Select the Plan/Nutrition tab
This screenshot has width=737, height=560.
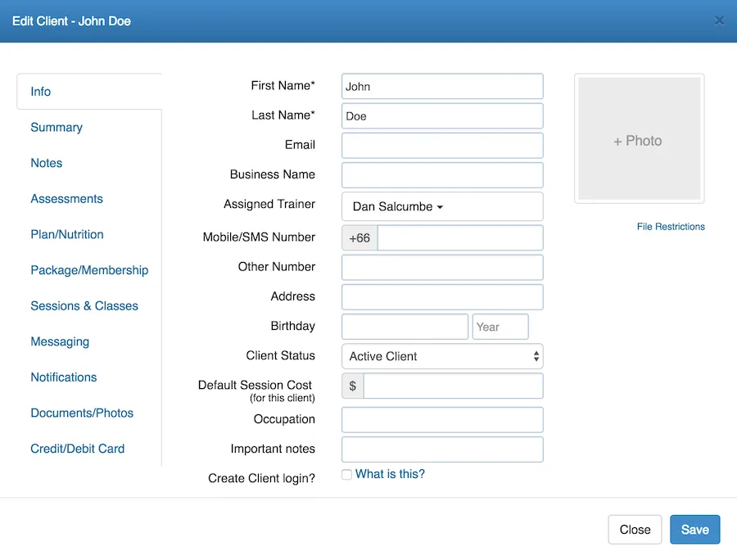pos(67,234)
